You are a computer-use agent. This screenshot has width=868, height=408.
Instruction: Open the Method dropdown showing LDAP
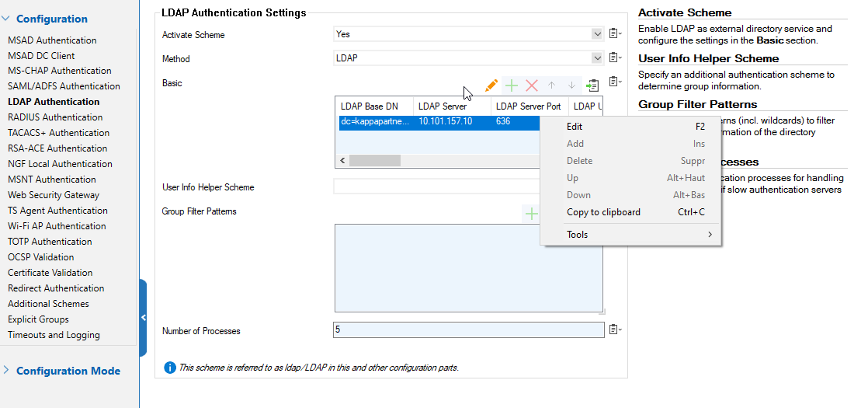point(596,58)
